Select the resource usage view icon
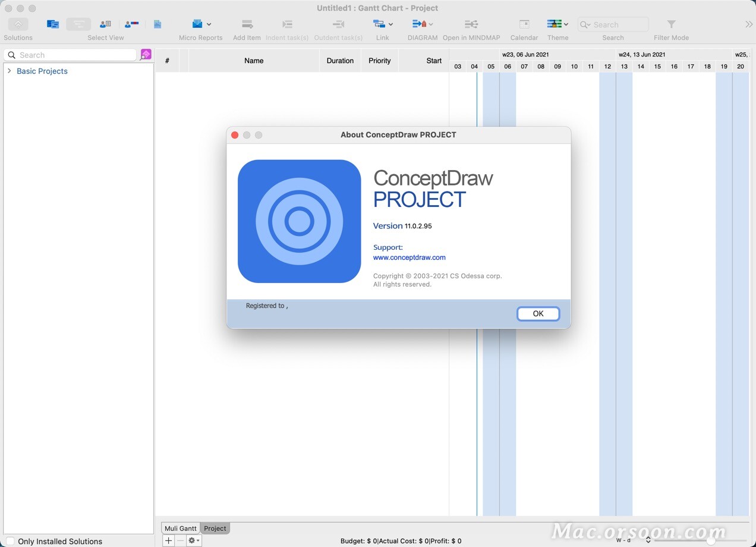Viewport: 756px width, 547px height. [x=131, y=24]
